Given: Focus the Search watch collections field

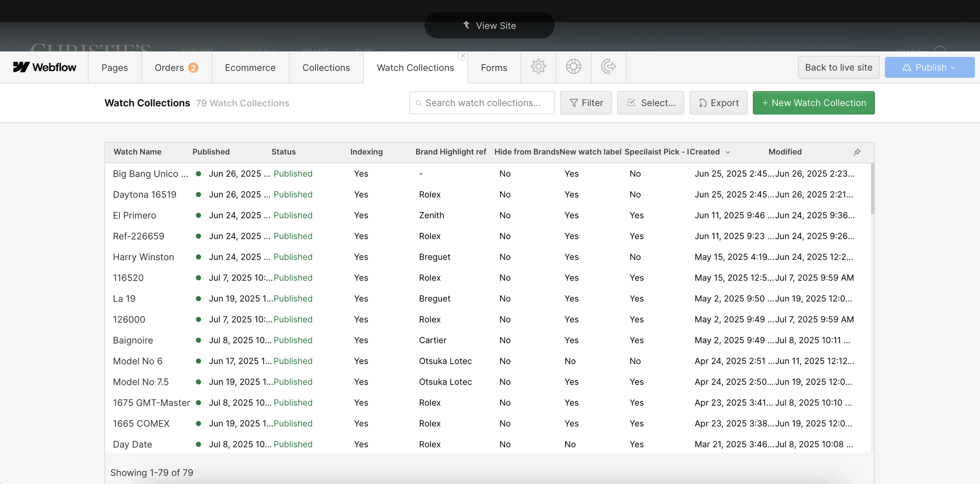Looking at the screenshot, I should pos(482,103).
